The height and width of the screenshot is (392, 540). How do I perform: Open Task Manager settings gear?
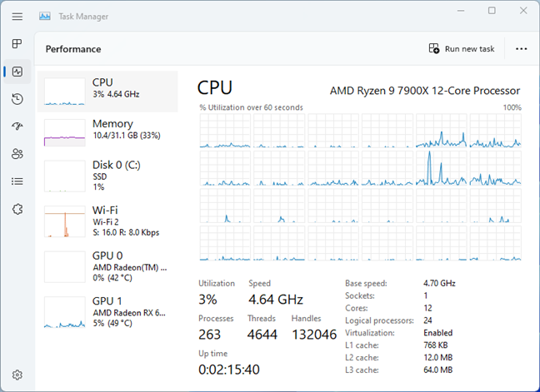(17, 375)
